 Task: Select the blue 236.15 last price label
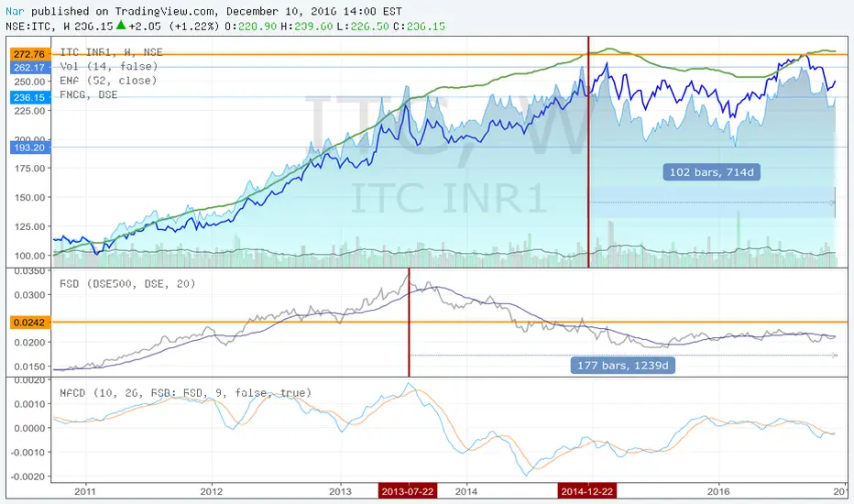[30, 97]
